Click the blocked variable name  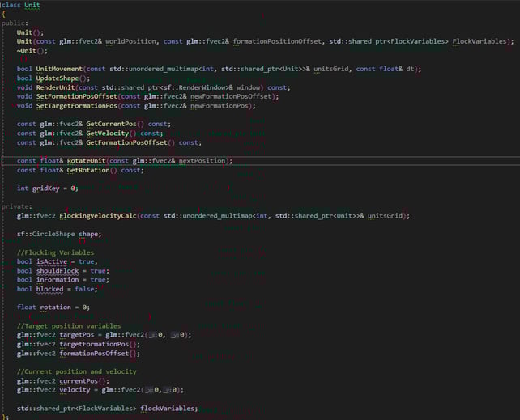pos(49,289)
